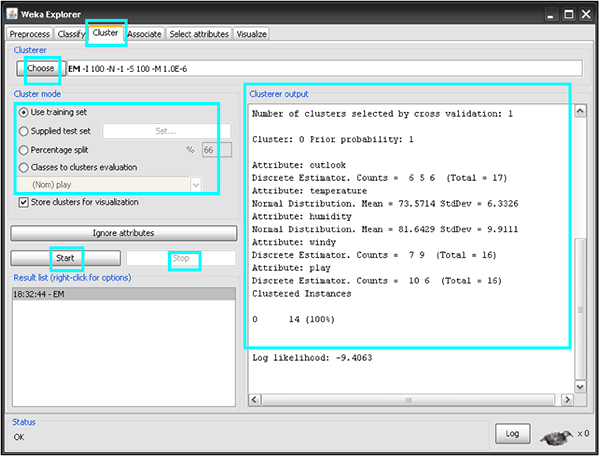Switch to the Visualize tab
Image resolution: width=600 pixels, height=456 pixels.
coord(251,34)
